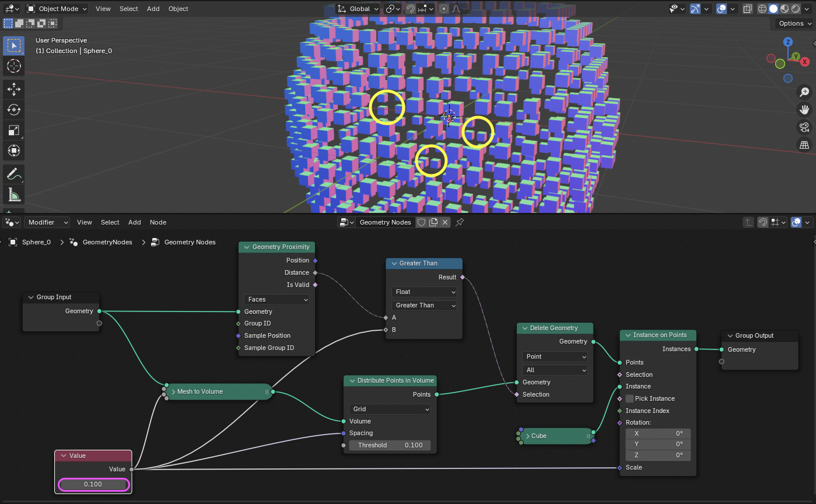Screen dimensions: 816x504
Task: Open the Grid mode dropdown in Distribute Points
Action: 390,409
